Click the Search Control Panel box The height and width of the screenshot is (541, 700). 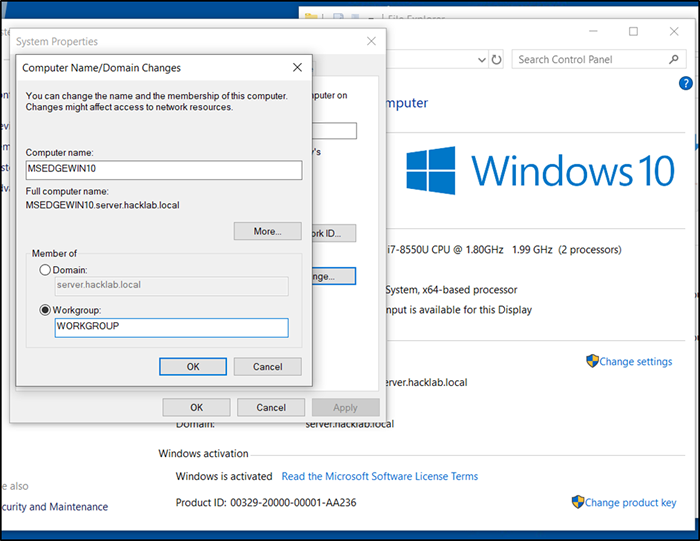[598, 59]
